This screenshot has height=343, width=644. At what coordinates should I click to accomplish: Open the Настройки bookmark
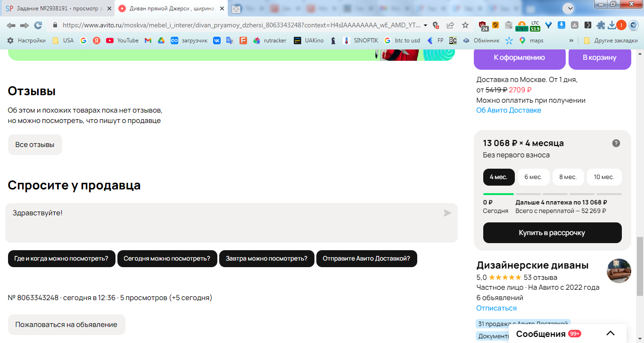(x=26, y=41)
